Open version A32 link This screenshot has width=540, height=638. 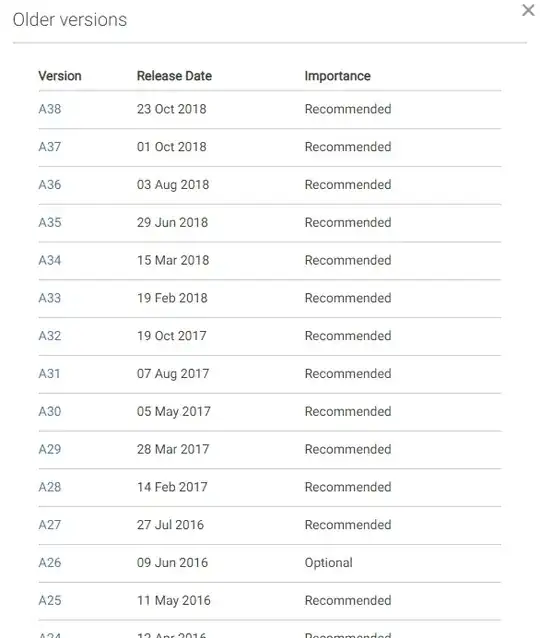(50, 336)
